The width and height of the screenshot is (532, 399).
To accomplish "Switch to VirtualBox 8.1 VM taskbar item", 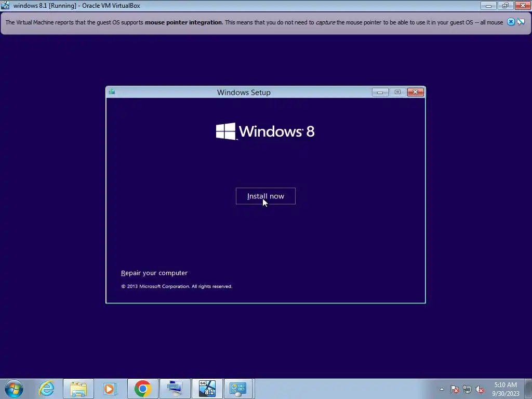I will tap(207, 389).
